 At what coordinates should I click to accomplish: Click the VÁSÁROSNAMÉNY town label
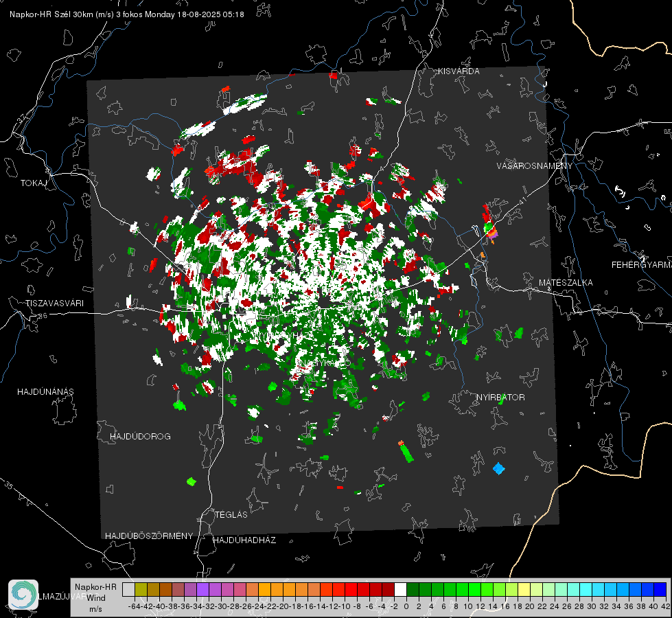(535, 166)
